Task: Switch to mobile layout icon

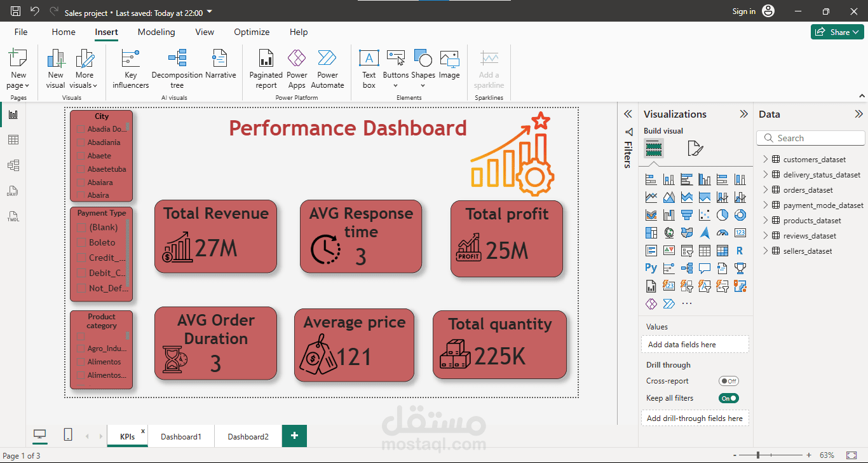Action: pos(68,435)
